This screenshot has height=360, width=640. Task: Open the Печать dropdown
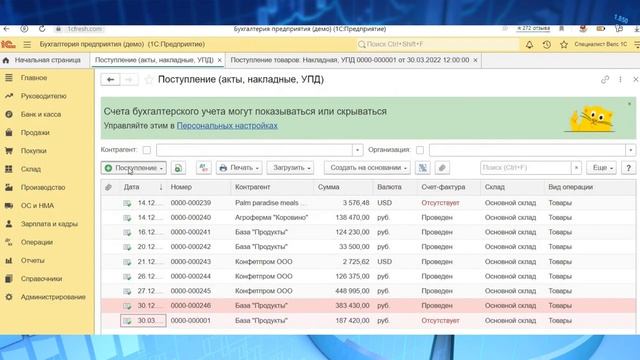tap(239, 168)
